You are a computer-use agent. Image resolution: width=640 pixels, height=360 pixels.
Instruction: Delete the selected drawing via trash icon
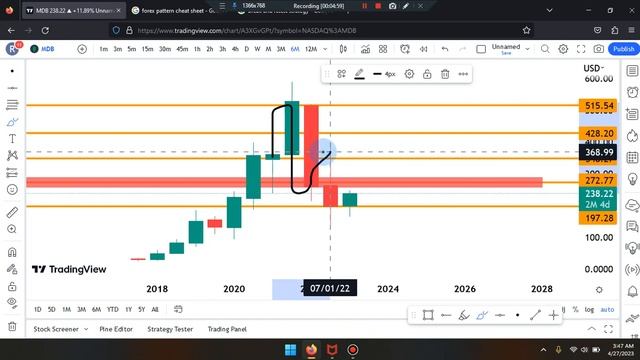tap(445, 74)
